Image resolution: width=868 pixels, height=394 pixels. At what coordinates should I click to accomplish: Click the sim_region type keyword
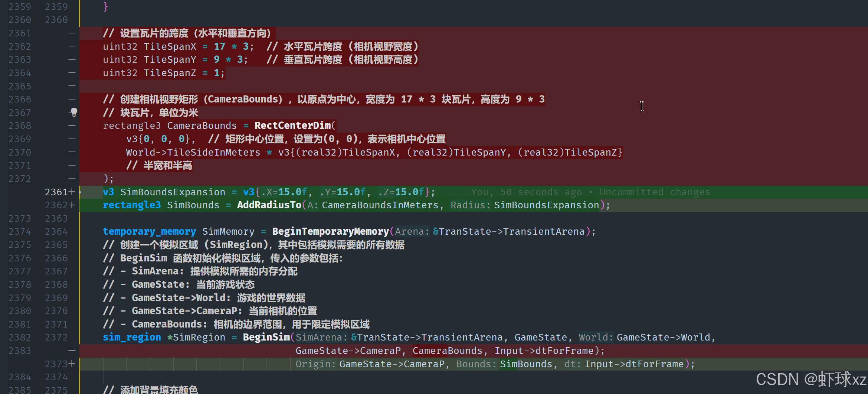point(132,337)
